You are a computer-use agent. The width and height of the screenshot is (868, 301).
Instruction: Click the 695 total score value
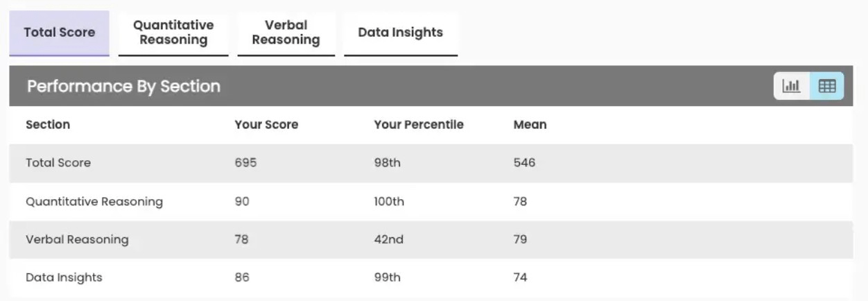click(x=245, y=163)
